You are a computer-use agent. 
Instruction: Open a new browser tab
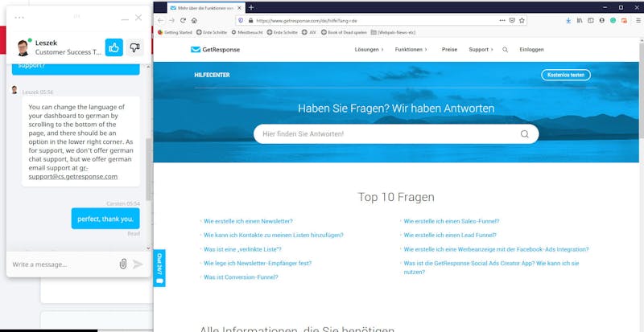(x=251, y=7)
